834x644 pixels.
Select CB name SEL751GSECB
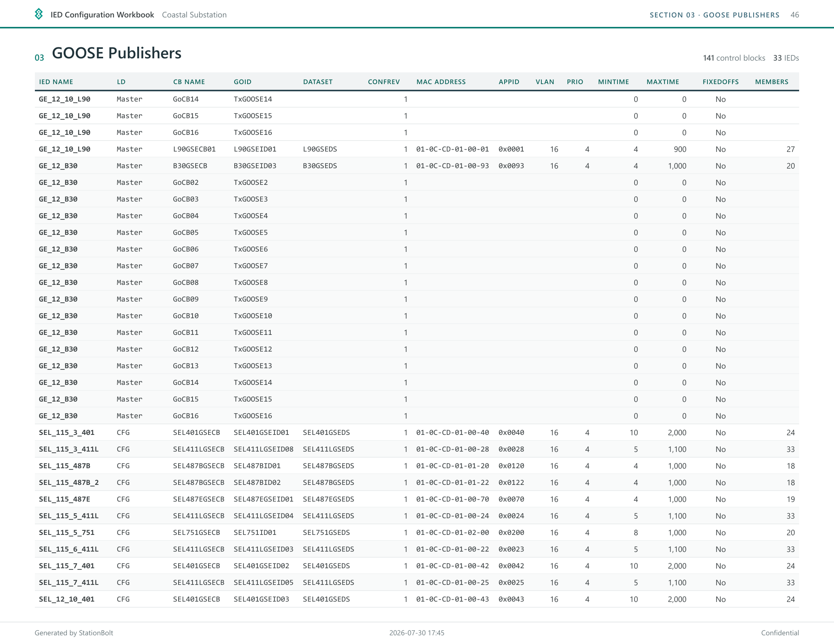pyautogui.click(x=196, y=533)
